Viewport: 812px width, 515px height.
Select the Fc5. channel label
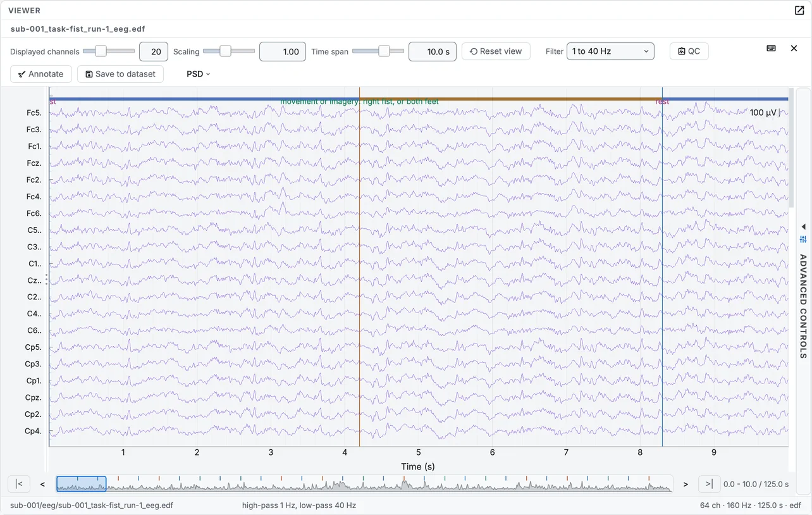[x=34, y=113]
